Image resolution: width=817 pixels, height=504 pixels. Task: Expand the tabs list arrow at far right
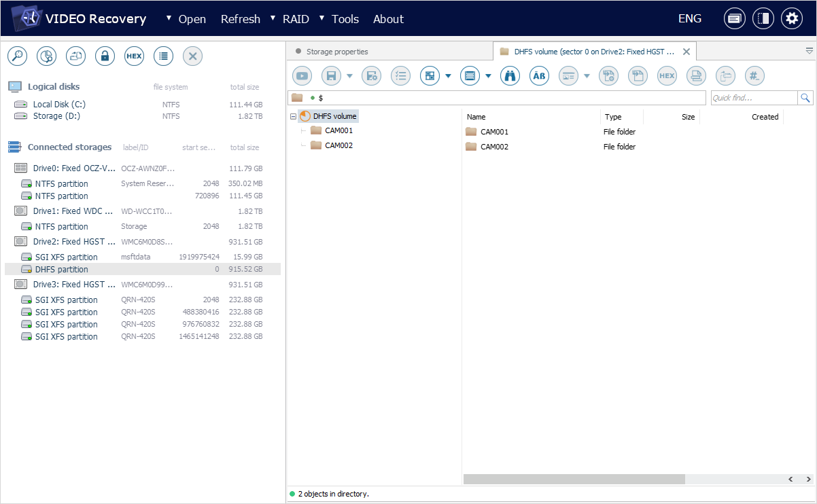point(809,51)
